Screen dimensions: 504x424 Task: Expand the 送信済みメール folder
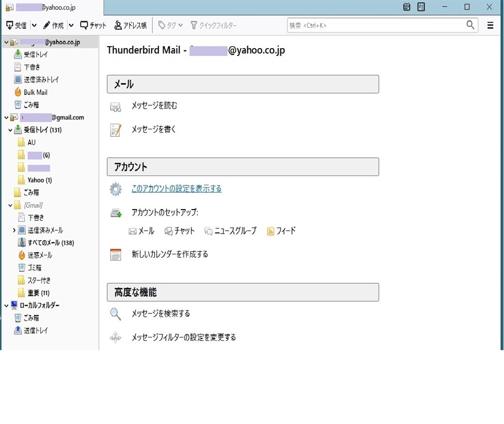14,230
